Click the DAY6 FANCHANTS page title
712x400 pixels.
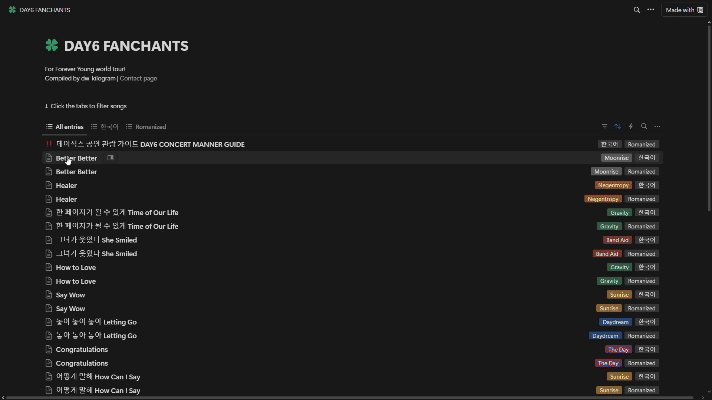(126, 46)
